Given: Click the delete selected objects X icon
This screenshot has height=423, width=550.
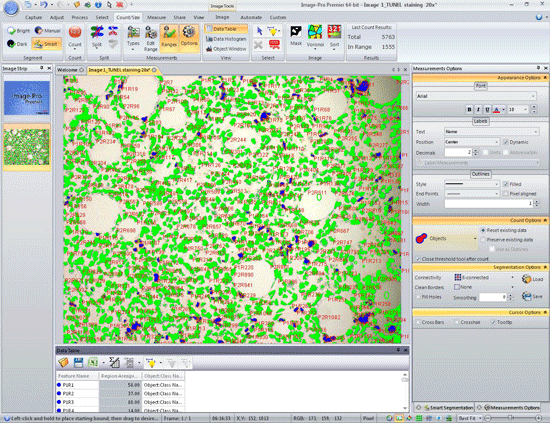Looking at the screenshot, I should pos(259,45).
